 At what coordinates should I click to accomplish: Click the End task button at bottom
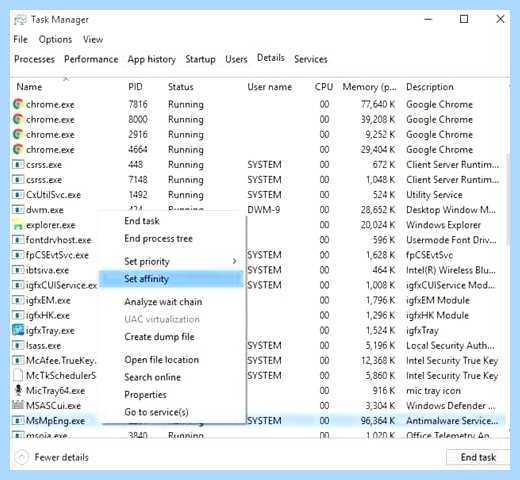478,457
